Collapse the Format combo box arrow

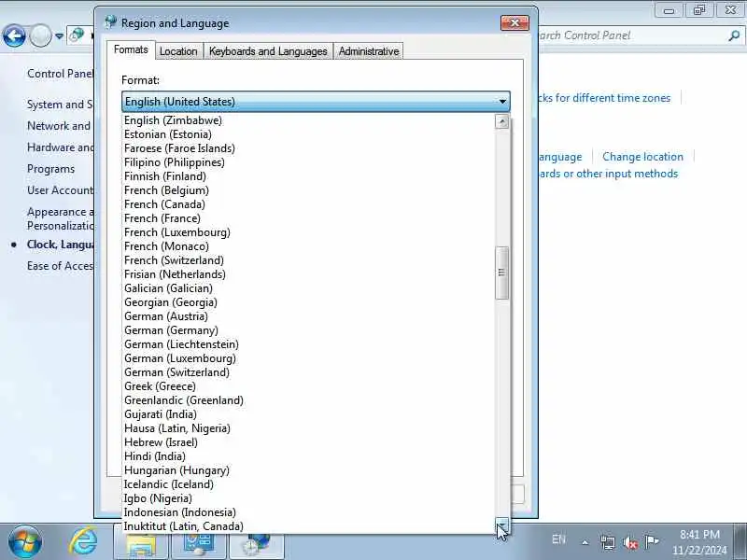click(x=502, y=102)
